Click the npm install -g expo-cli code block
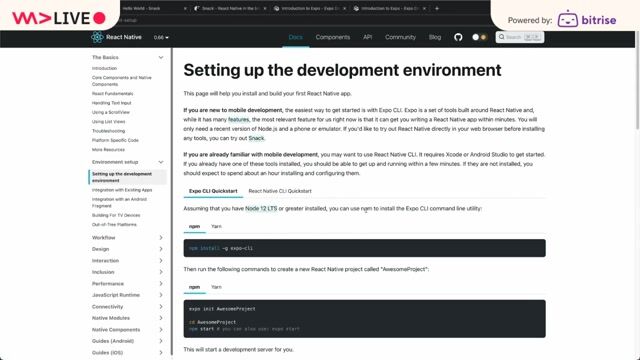Image resolution: width=640 pixels, height=360 pixels. click(x=364, y=248)
